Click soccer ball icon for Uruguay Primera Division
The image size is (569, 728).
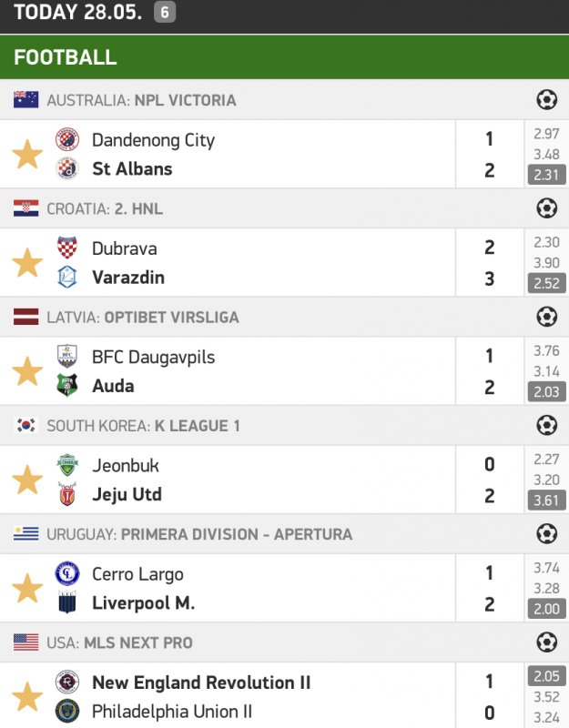tap(546, 534)
